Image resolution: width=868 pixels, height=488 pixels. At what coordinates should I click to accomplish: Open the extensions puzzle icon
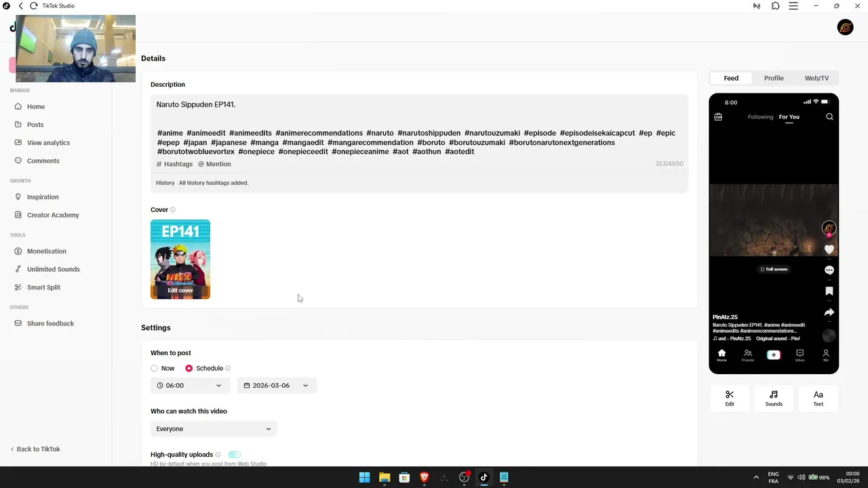775,6
